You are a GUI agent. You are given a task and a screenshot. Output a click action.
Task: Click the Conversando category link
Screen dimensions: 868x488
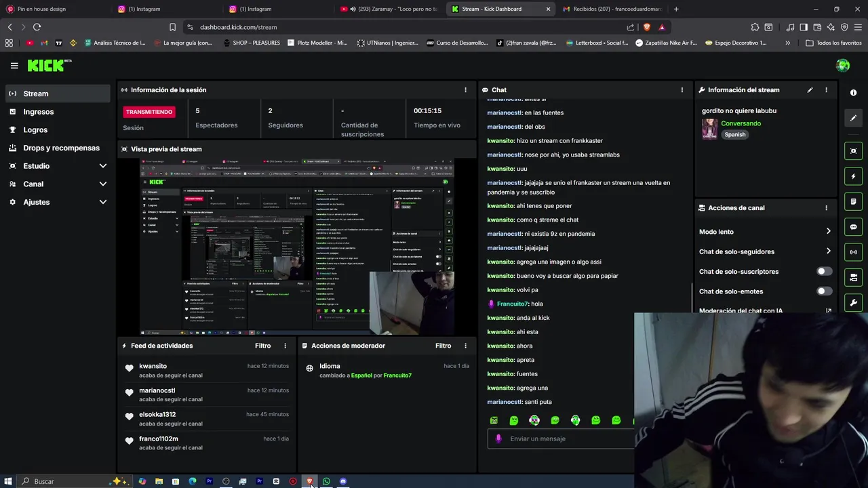point(741,123)
